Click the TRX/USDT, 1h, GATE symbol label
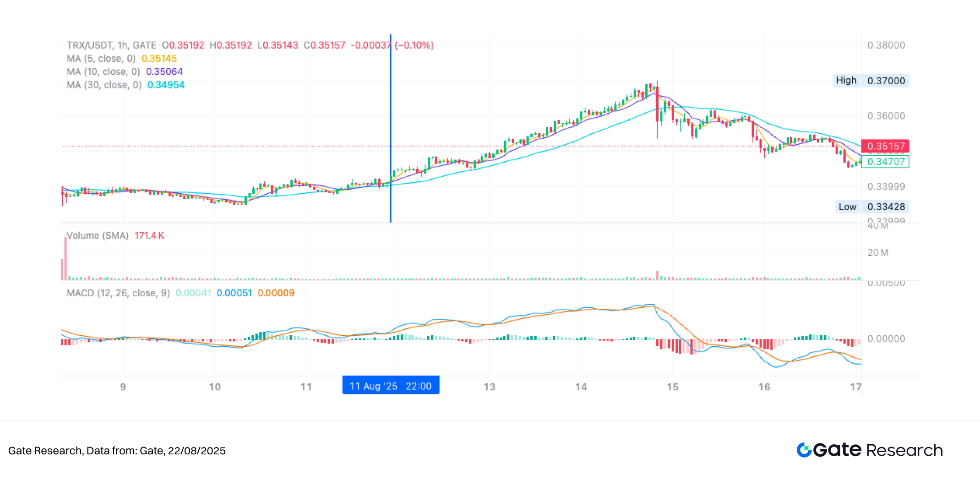The image size is (980, 480). click(112, 45)
